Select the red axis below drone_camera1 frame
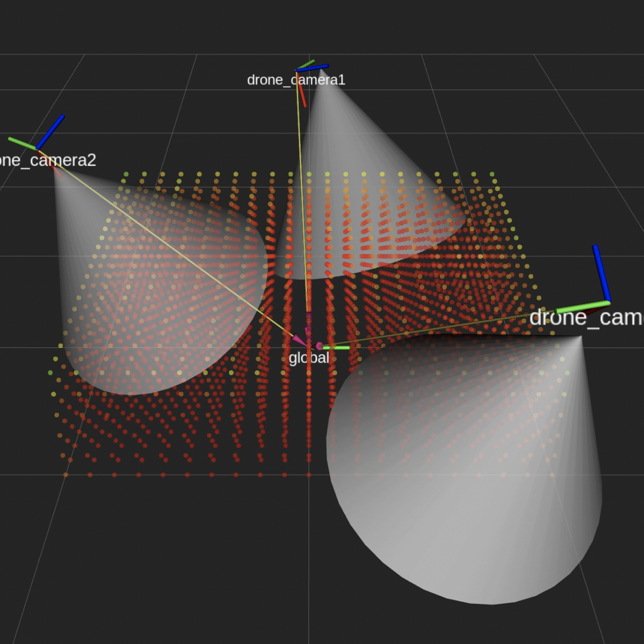 click(x=302, y=89)
